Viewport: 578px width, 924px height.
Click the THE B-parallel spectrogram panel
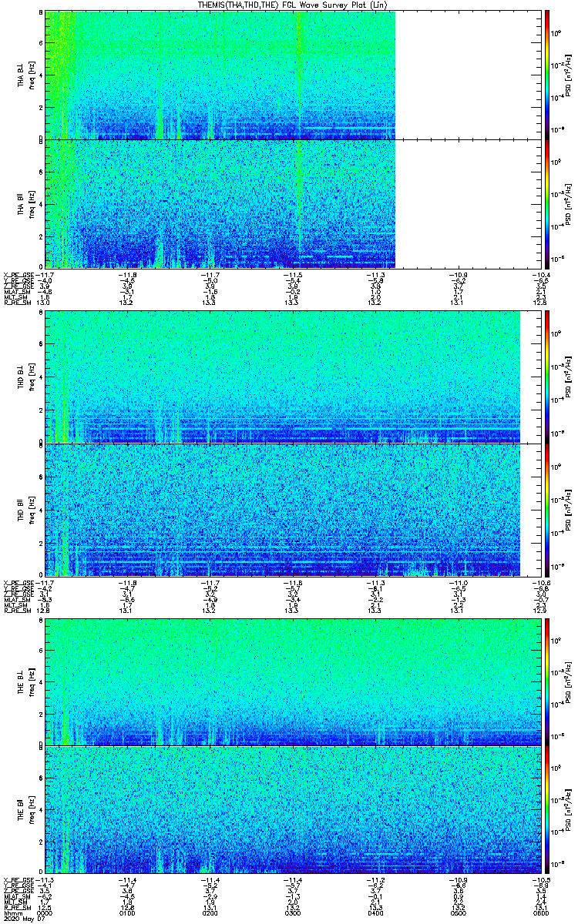point(293,810)
